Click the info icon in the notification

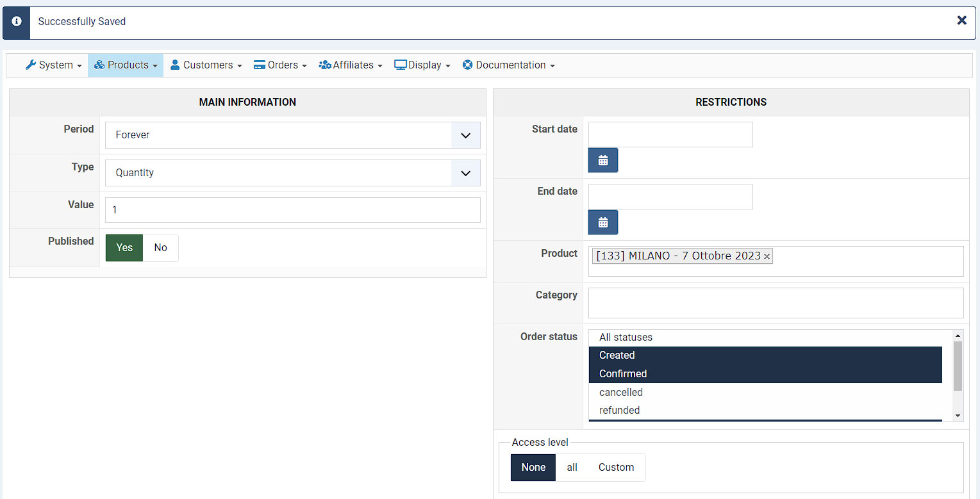pos(17,22)
